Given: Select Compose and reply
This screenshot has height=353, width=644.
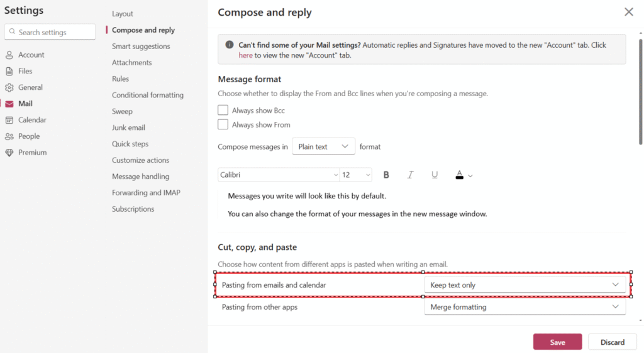Looking at the screenshot, I should tap(143, 30).
